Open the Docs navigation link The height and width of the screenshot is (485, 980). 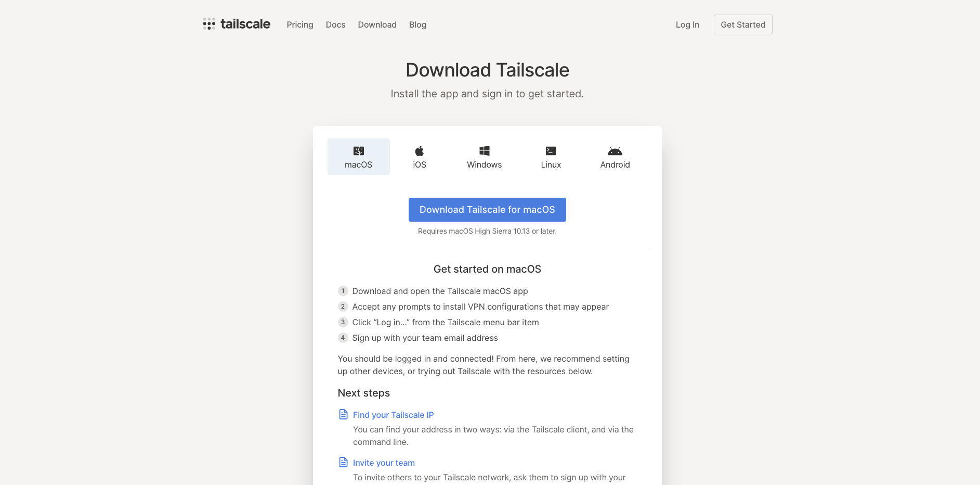[x=335, y=24]
